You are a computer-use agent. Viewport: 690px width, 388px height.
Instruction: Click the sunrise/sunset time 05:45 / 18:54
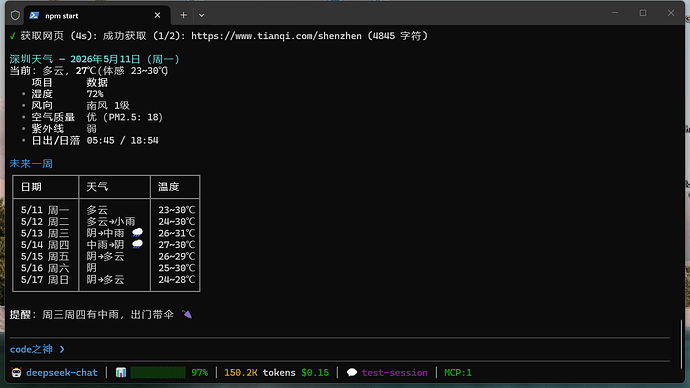122,140
